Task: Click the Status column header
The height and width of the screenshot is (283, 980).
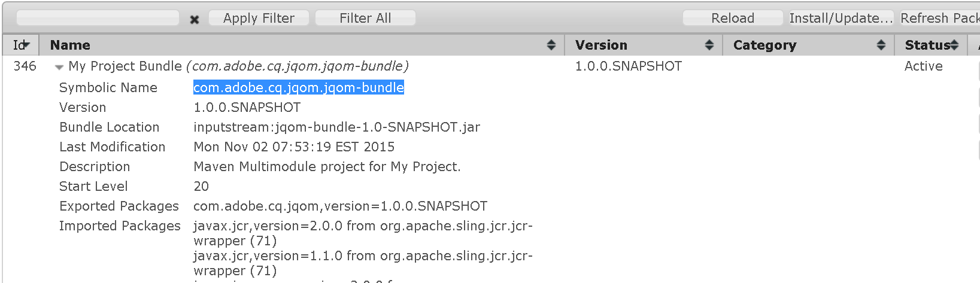Action: click(x=926, y=45)
